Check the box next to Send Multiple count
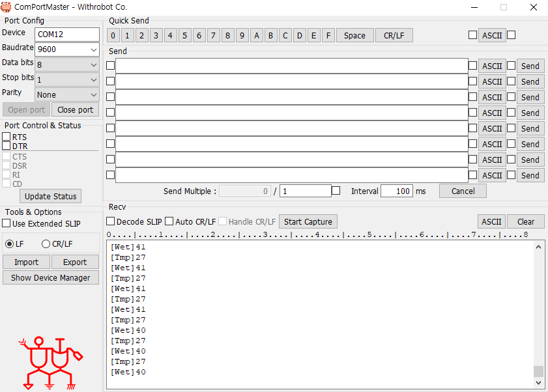 tap(336, 190)
